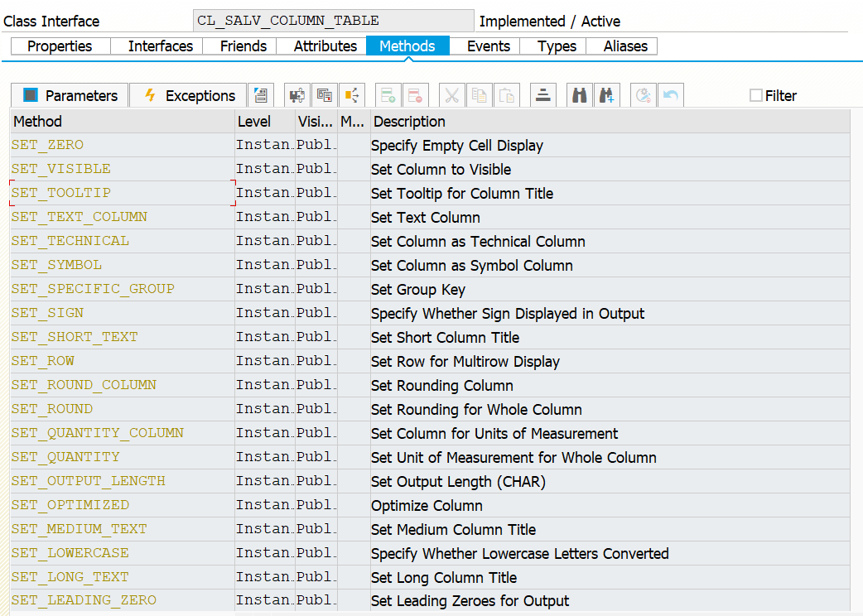863x616 pixels.
Task: Click description 'Set Group Key'
Action: click(417, 289)
